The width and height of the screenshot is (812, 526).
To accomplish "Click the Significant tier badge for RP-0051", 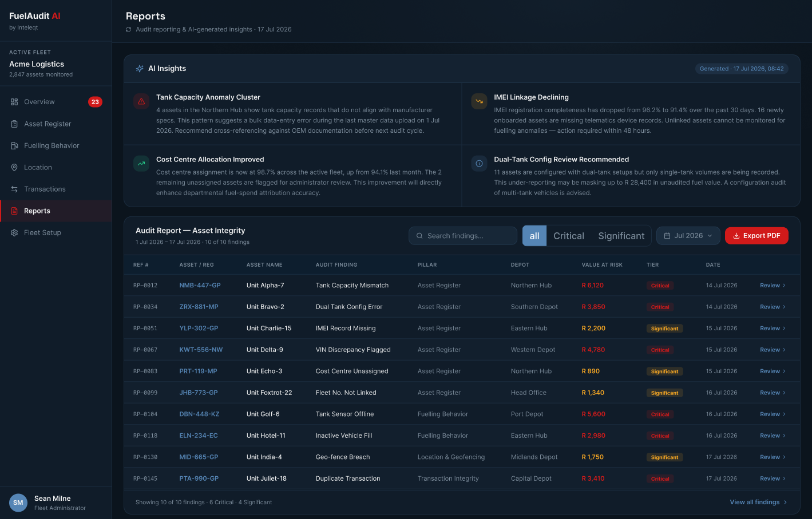I will point(664,329).
